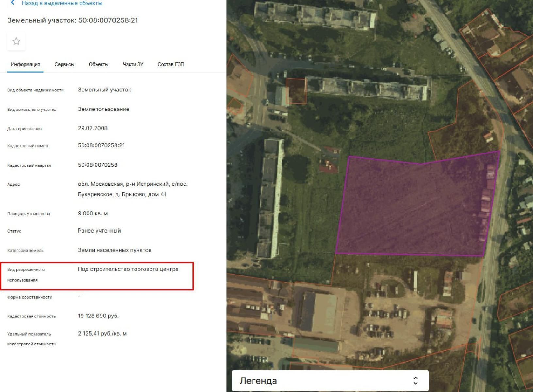
Task: Click Под строительство торгового центра text
Action: [128, 269]
